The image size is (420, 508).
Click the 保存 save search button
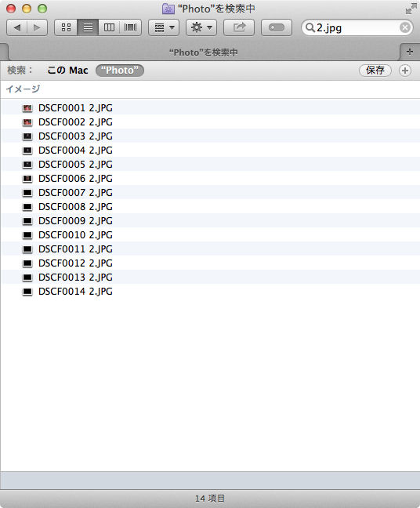375,71
